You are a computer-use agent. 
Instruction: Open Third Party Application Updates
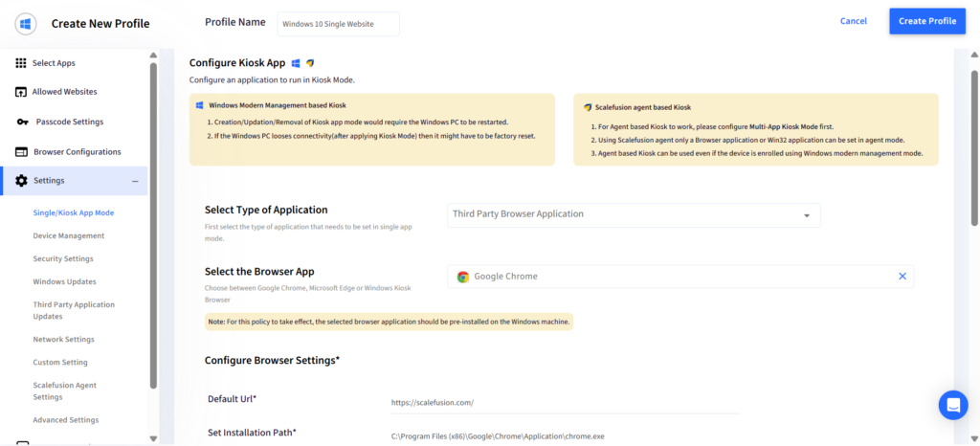click(74, 310)
